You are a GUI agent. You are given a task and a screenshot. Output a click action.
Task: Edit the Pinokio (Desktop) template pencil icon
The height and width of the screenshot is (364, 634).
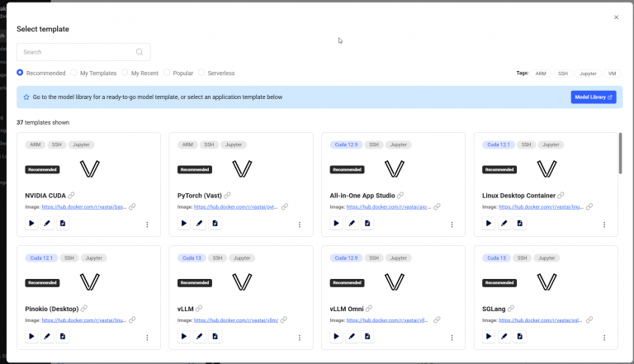(x=47, y=337)
